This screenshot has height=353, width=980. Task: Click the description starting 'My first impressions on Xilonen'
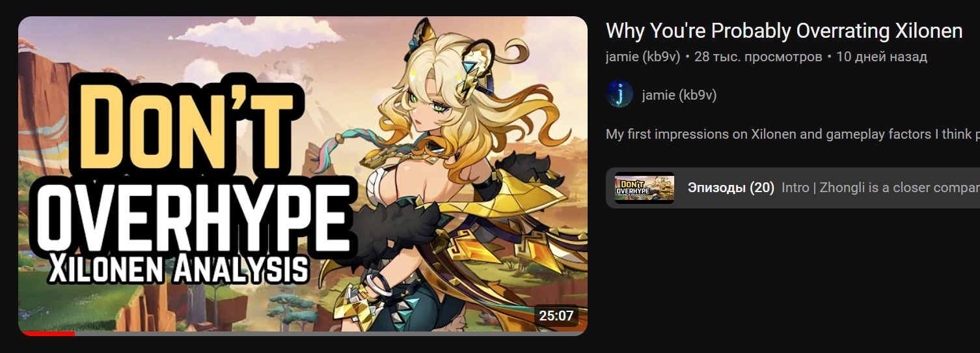(793, 134)
